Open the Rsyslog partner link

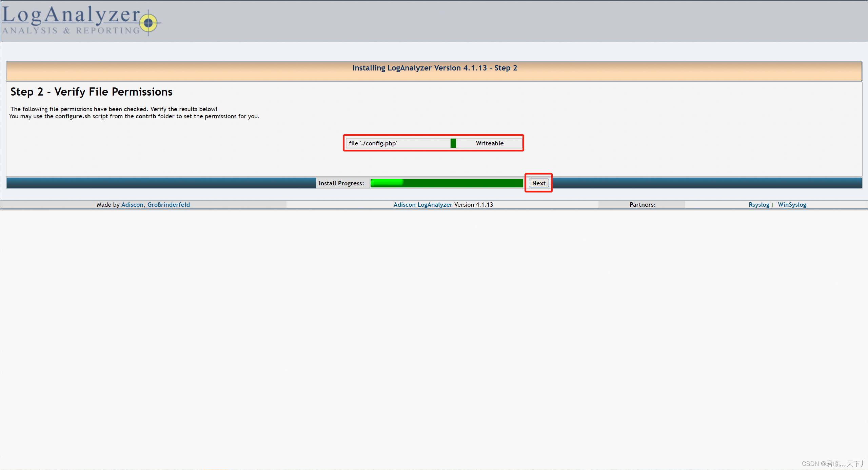tap(759, 204)
